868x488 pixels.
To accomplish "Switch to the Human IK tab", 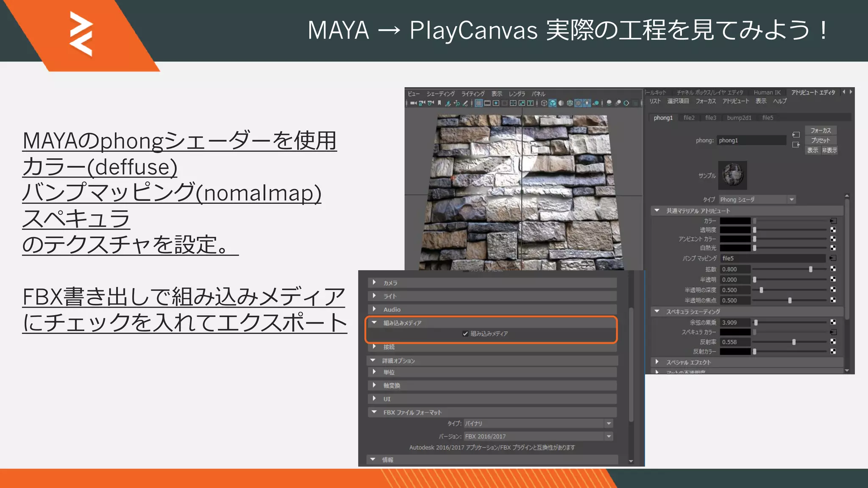I will (x=767, y=92).
